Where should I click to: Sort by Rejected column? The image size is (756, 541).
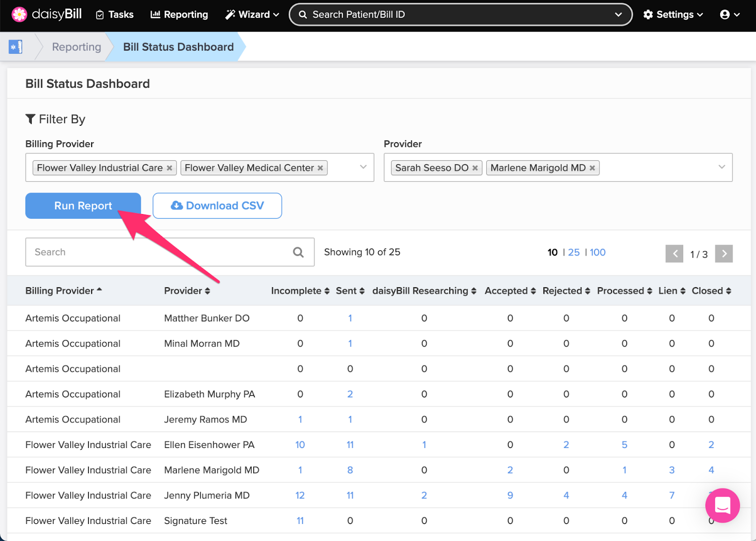[567, 291]
